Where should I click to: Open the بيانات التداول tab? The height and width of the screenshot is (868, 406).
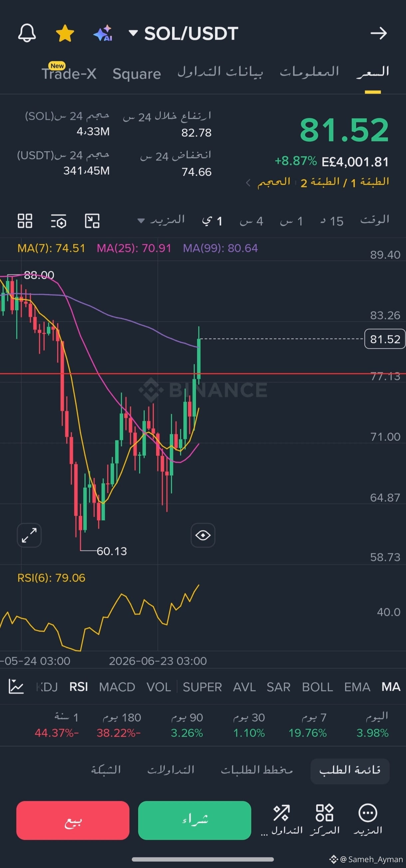[x=220, y=72]
